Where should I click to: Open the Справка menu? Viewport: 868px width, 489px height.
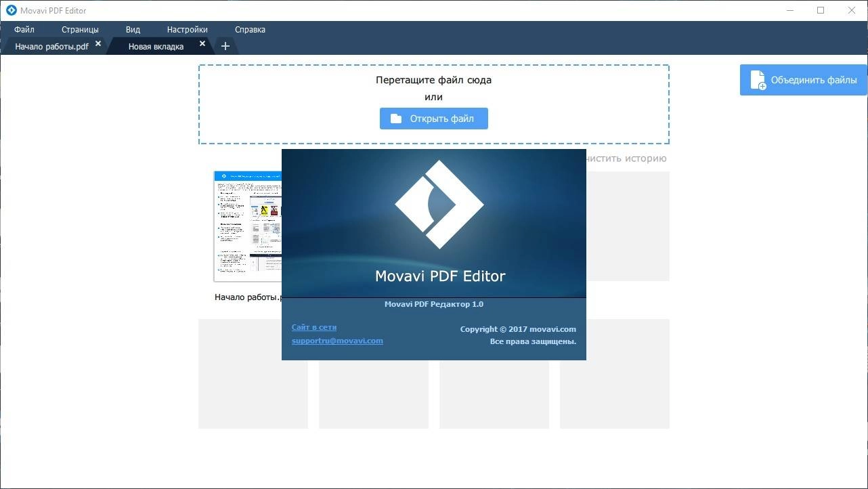(x=250, y=30)
